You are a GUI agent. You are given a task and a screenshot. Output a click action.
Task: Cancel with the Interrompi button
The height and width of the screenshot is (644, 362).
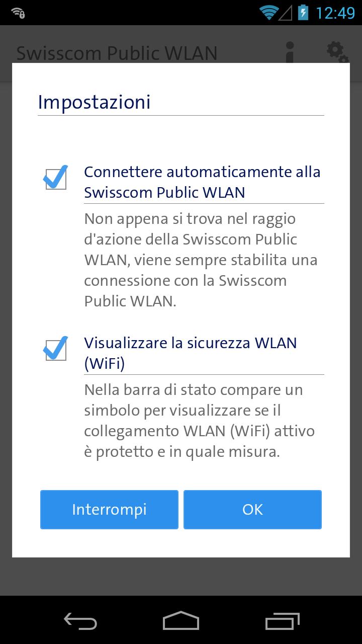pos(109,510)
